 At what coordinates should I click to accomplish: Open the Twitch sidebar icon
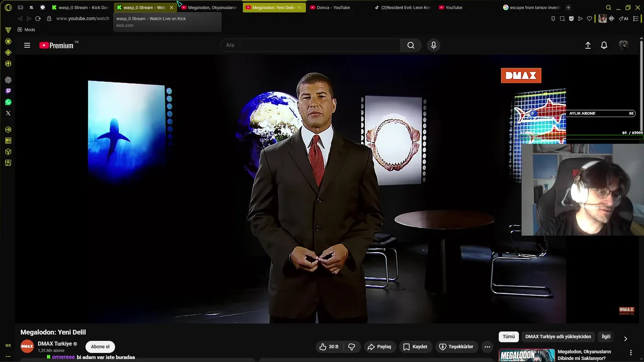coord(8,91)
